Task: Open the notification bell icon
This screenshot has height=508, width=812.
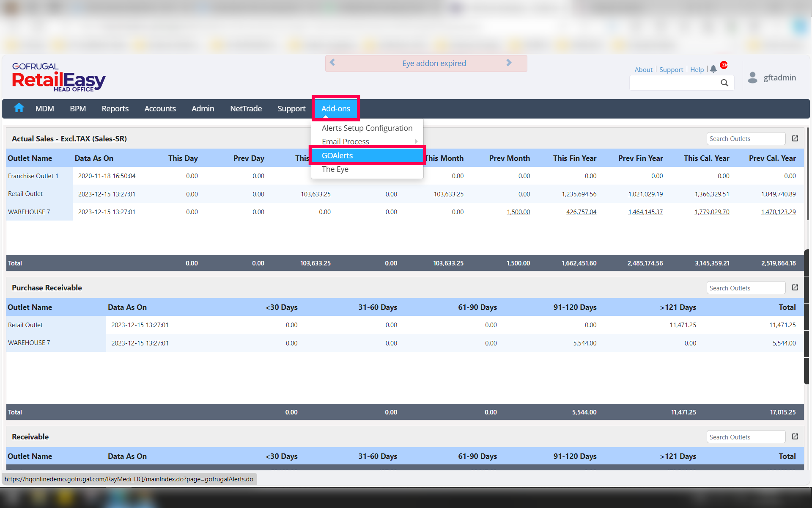Action: point(713,69)
